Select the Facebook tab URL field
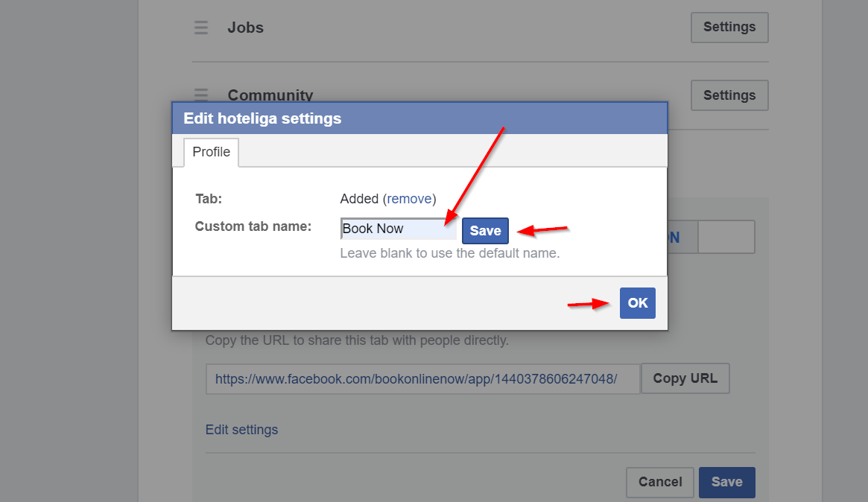 [422, 378]
